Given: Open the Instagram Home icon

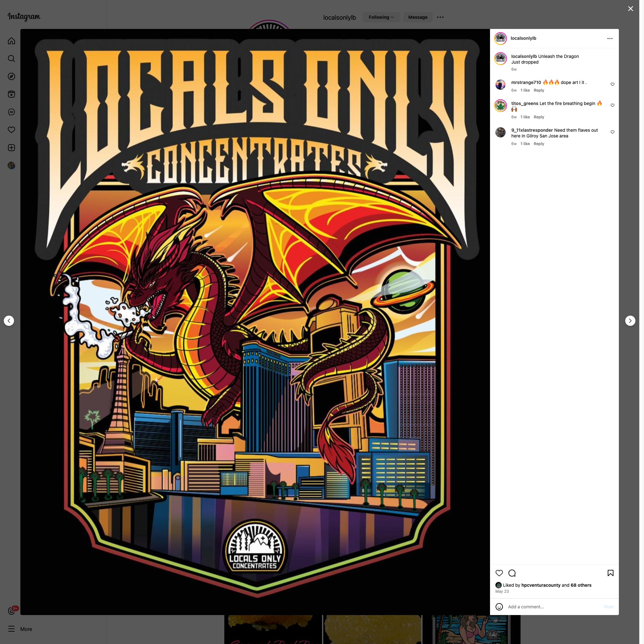Looking at the screenshot, I should (x=11, y=41).
